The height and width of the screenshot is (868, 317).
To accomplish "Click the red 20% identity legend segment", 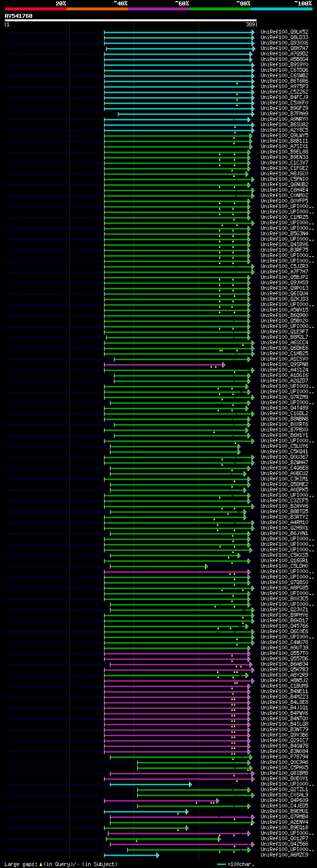I will click(36, 9).
